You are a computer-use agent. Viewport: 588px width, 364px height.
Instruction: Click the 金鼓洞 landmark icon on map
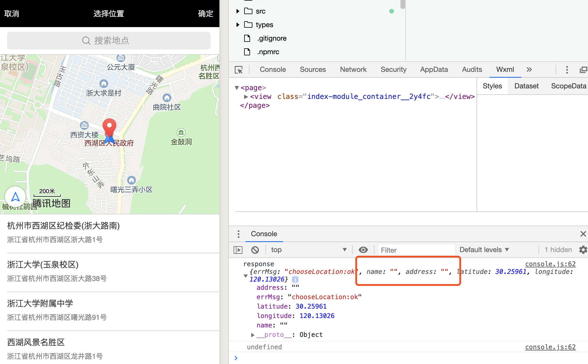[181, 133]
